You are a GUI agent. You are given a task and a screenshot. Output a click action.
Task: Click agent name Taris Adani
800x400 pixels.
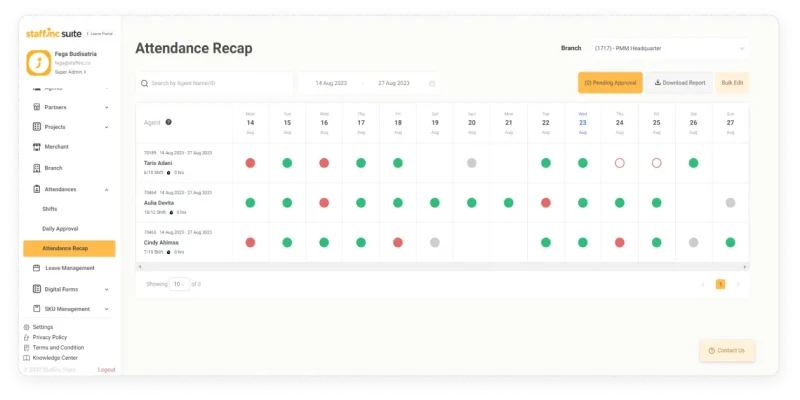(x=158, y=163)
